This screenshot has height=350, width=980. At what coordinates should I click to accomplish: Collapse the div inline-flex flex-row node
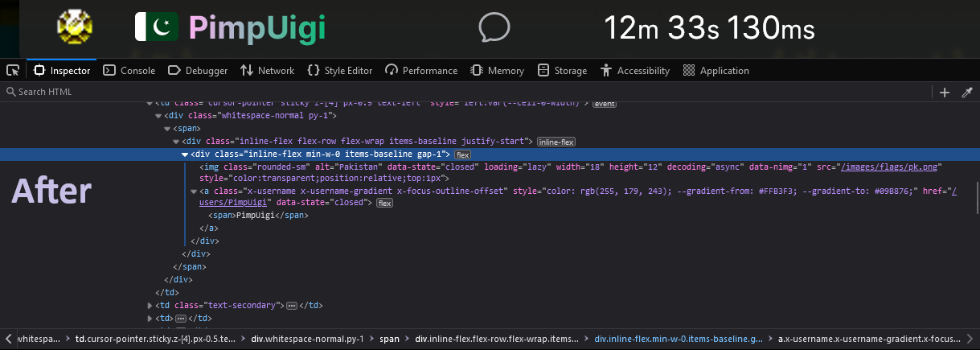176,142
